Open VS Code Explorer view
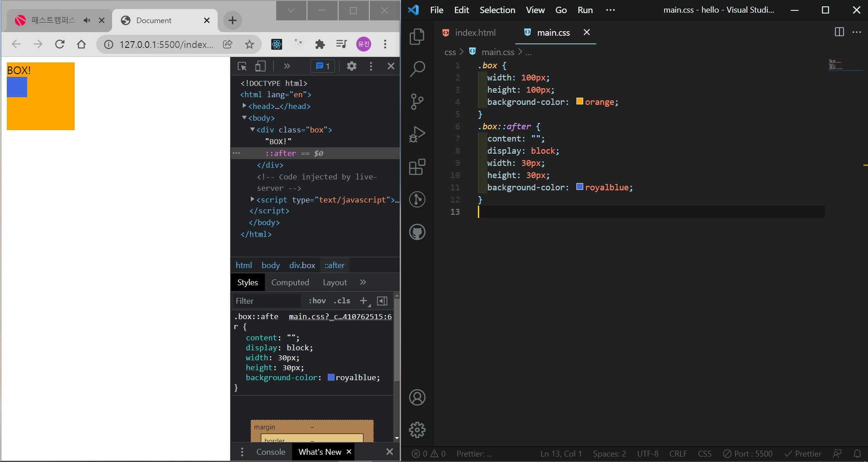The image size is (868, 462). click(417, 37)
